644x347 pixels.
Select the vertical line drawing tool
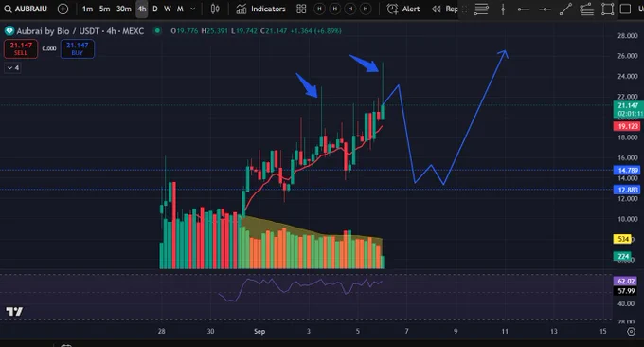click(x=503, y=9)
